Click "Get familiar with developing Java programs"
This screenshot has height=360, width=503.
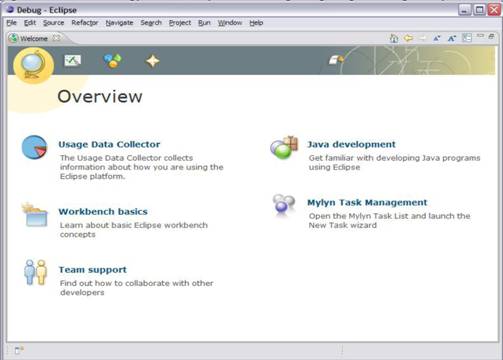394,162
